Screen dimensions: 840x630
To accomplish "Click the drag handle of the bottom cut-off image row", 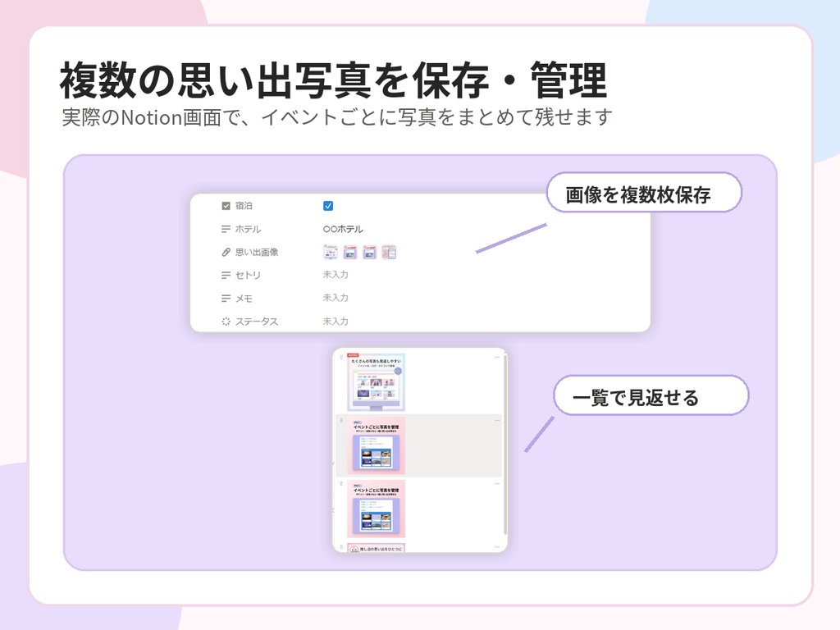I will coord(342,547).
